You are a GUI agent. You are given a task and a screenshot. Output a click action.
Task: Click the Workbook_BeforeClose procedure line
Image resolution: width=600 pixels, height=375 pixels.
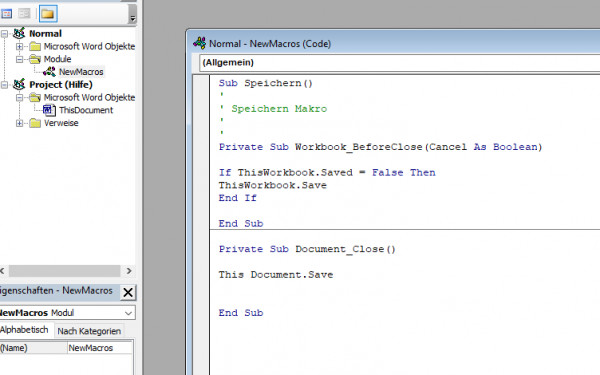pyautogui.click(x=380, y=147)
